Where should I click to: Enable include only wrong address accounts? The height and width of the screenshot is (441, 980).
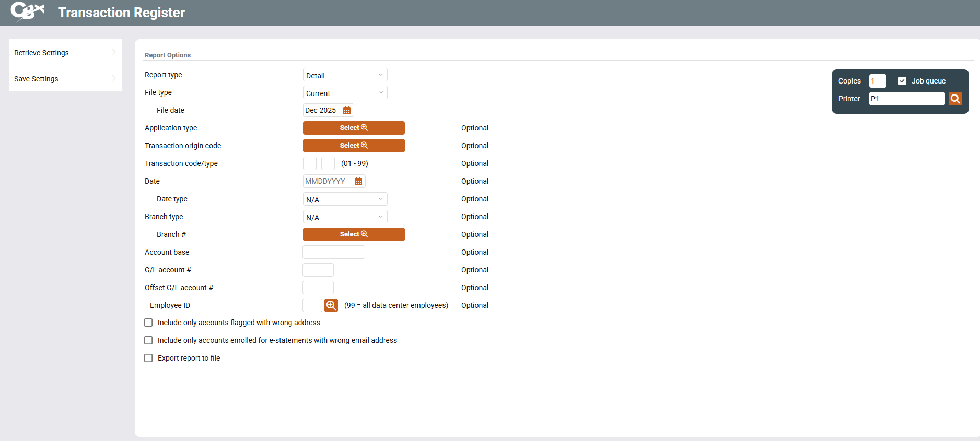click(148, 323)
